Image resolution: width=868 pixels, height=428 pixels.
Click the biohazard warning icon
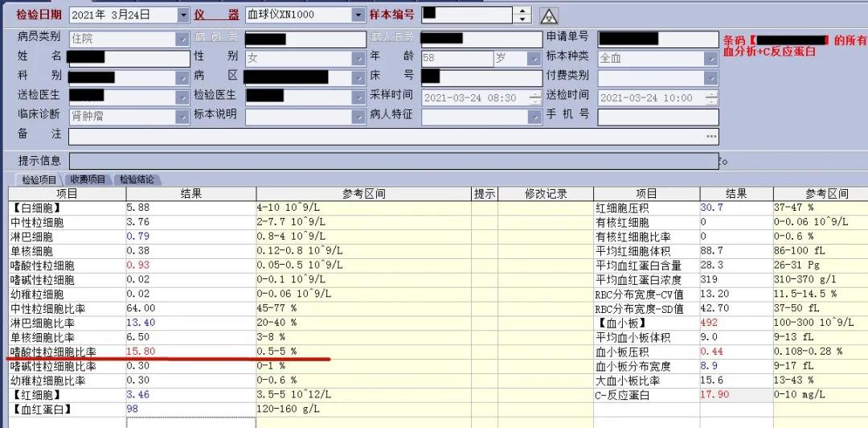pyautogui.click(x=549, y=15)
